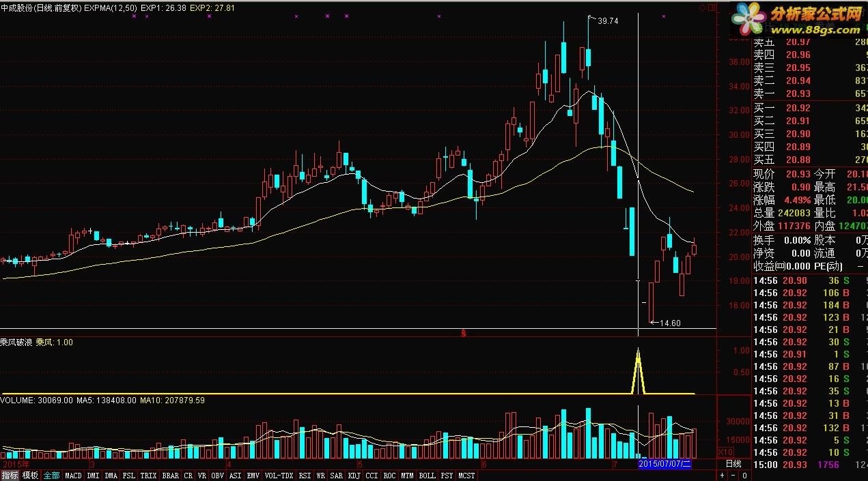This screenshot has width=868, height=481.
Task: Select the FSL indicator
Action: click(x=128, y=476)
